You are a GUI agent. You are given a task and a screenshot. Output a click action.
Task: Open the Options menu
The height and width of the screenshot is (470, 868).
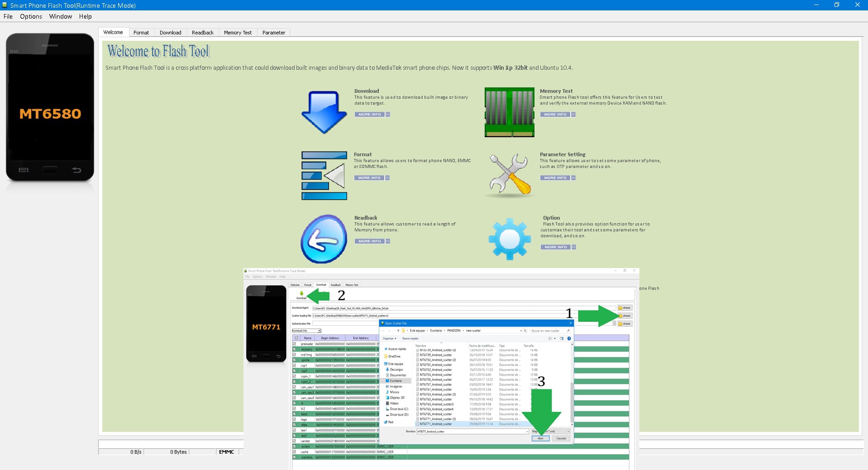[x=31, y=16]
